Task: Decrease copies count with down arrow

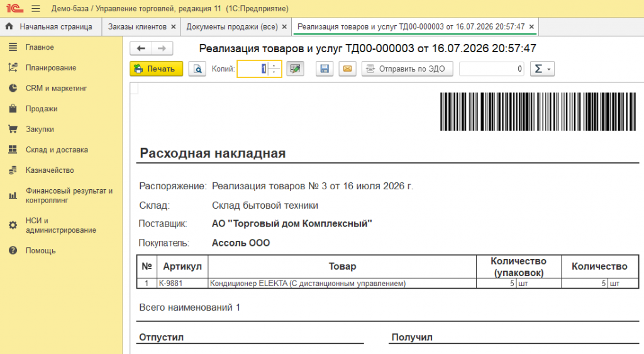Action: (x=274, y=73)
